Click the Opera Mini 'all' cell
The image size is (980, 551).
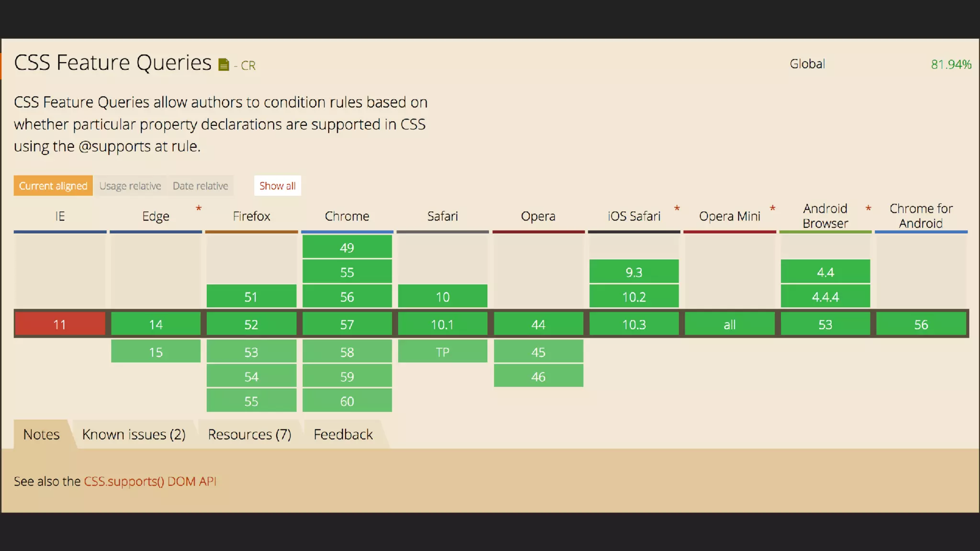click(x=729, y=325)
